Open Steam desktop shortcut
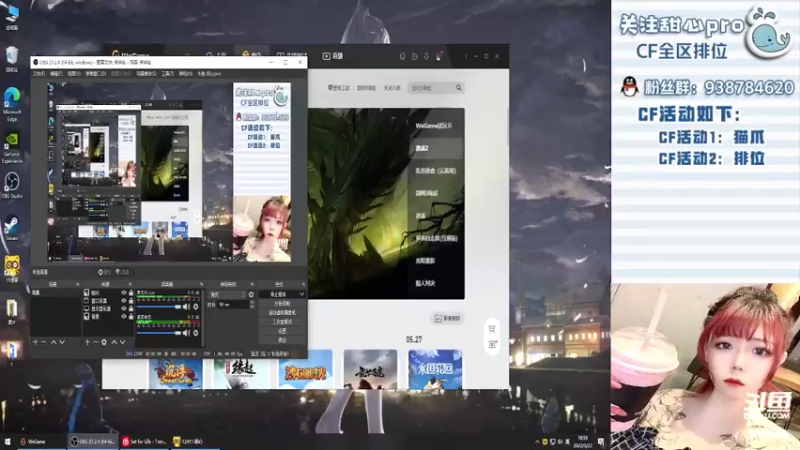Screen dimensions: 800x450 [x=12, y=227]
